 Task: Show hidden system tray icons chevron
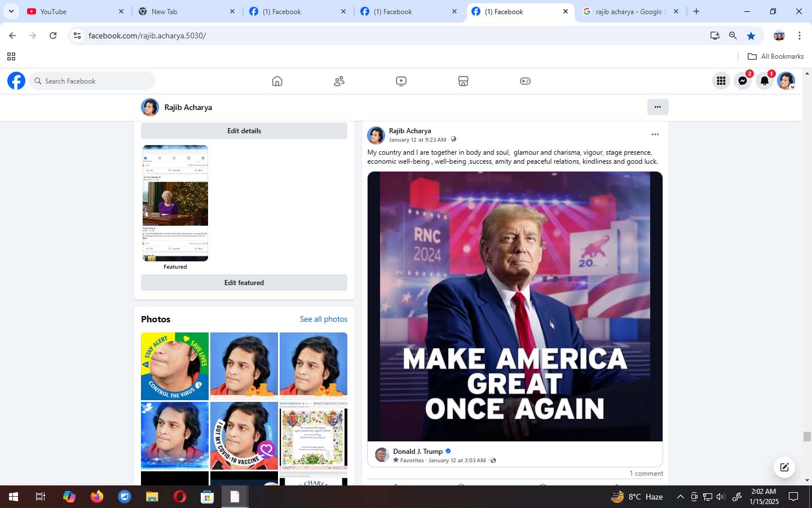click(680, 497)
